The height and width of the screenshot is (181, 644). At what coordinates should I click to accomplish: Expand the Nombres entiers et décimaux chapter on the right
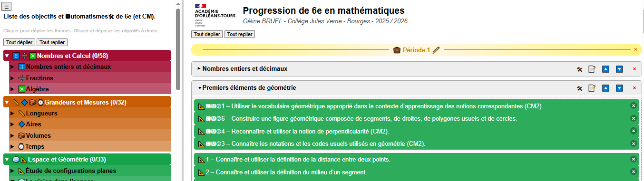(x=199, y=68)
